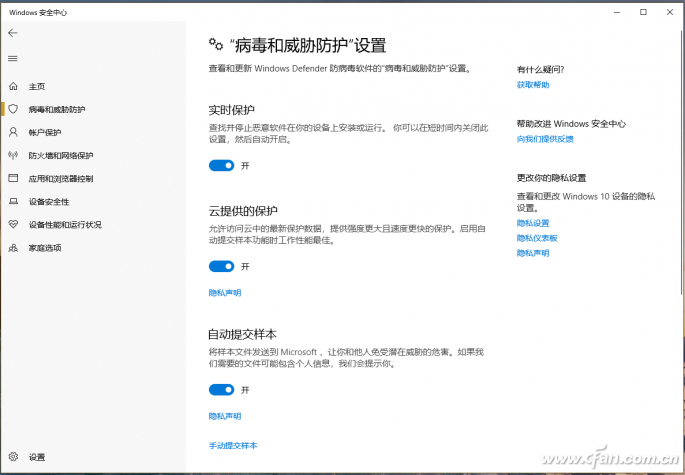Image resolution: width=685 pixels, height=475 pixels.
Task: Turn off the 实时保护 toggle
Action: tap(221, 166)
